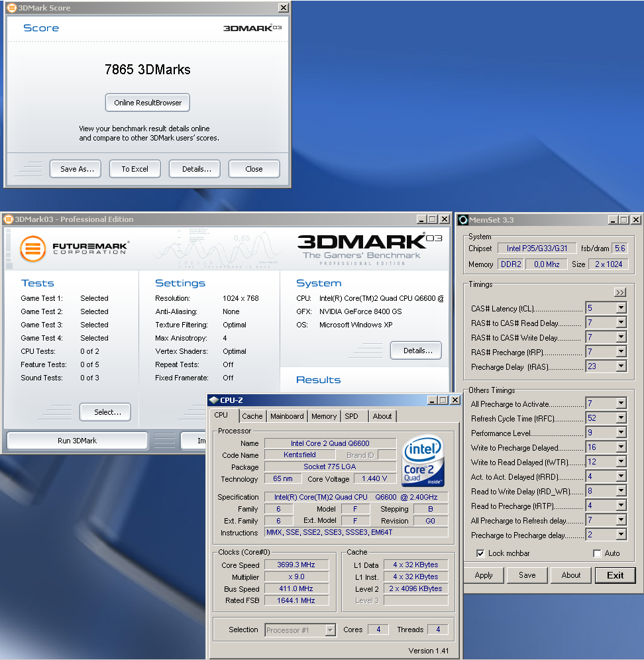This screenshot has height=660, width=644.
Task: Open Write to Read Delayed (tWTR) dropdown
Action: tap(621, 462)
